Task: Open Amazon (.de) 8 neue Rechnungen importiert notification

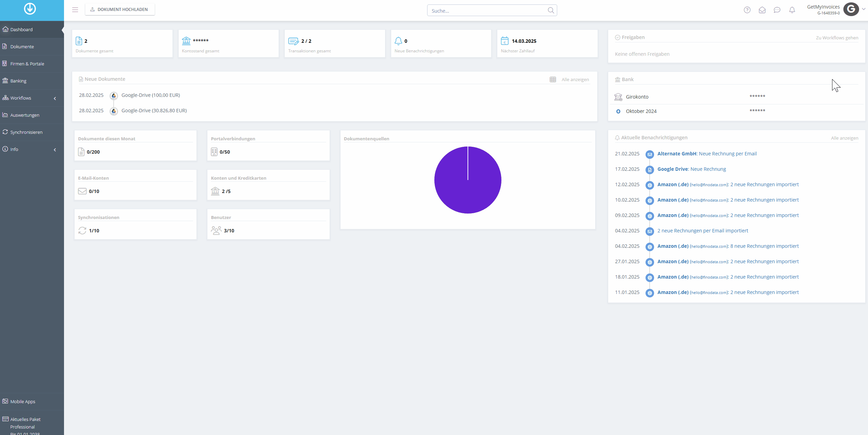Action: pyautogui.click(x=728, y=246)
